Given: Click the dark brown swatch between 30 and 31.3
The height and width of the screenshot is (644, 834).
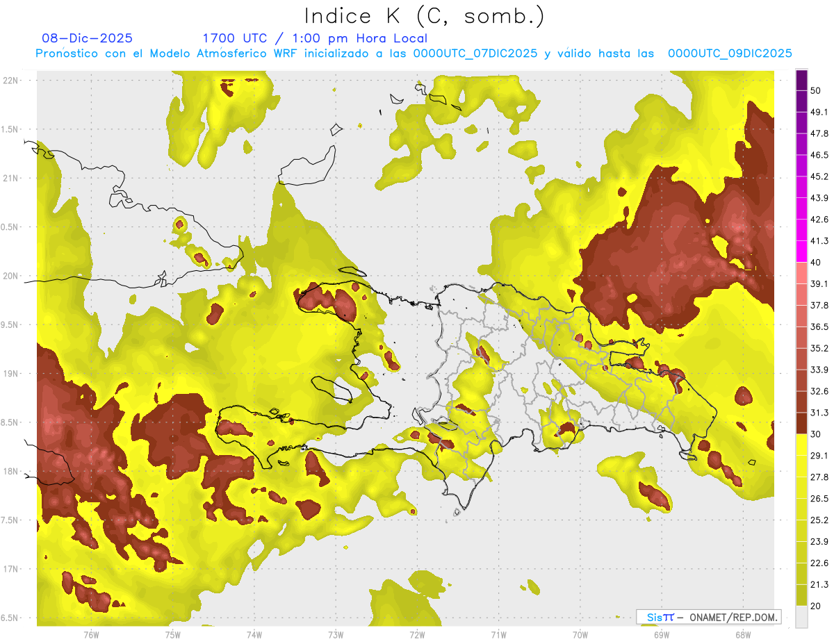Looking at the screenshot, I should [x=801, y=423].
